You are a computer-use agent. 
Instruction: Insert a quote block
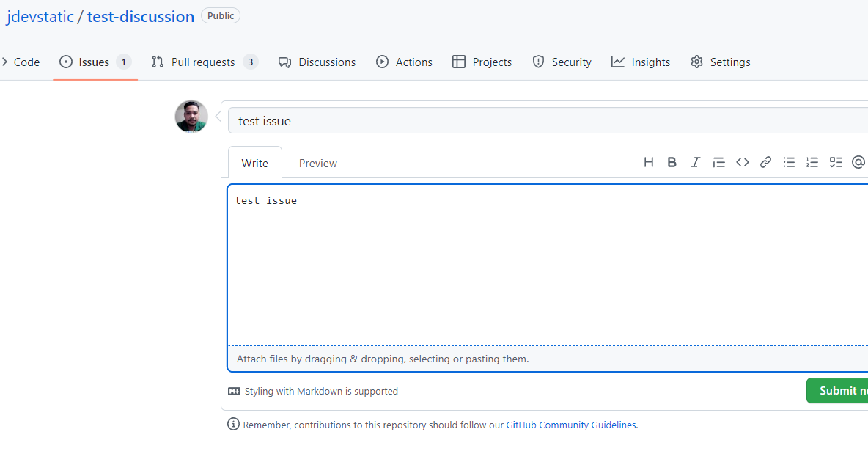[718, 162]
